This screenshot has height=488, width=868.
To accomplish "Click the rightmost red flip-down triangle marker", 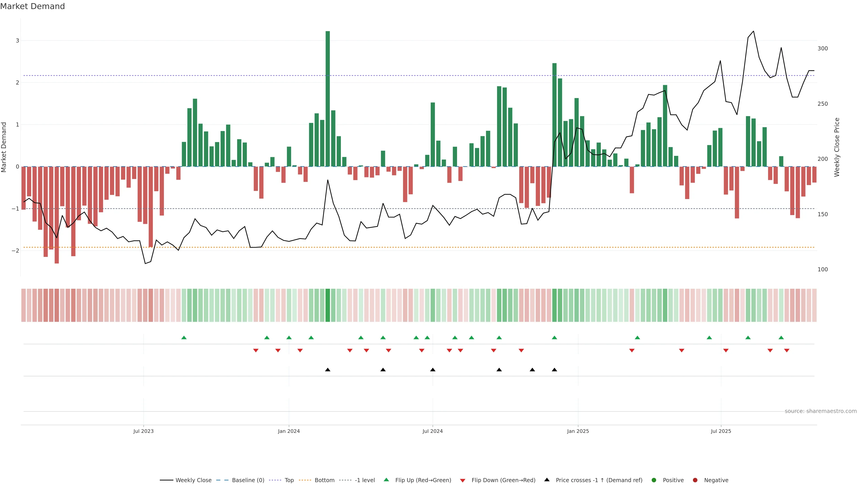I will (x=787, y=351).
